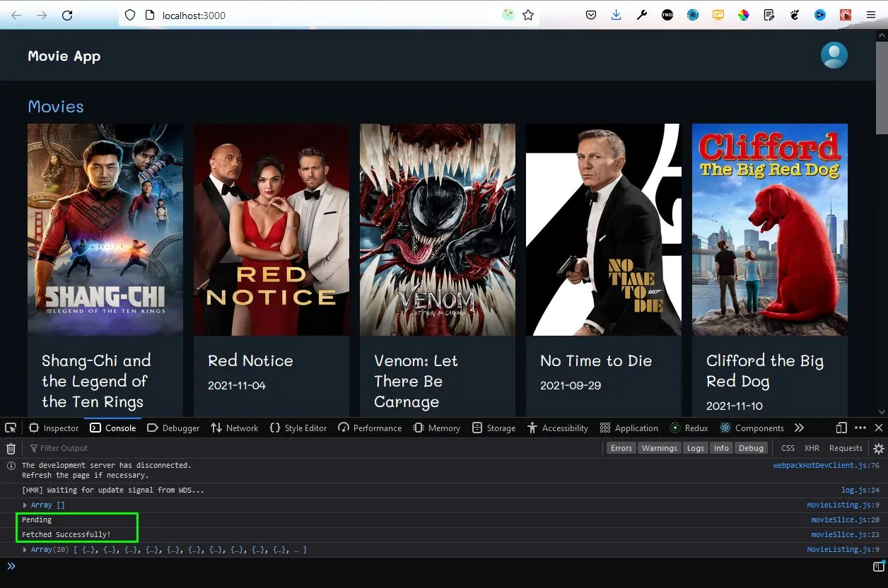Open the Red Notice poster

point(271,230)
